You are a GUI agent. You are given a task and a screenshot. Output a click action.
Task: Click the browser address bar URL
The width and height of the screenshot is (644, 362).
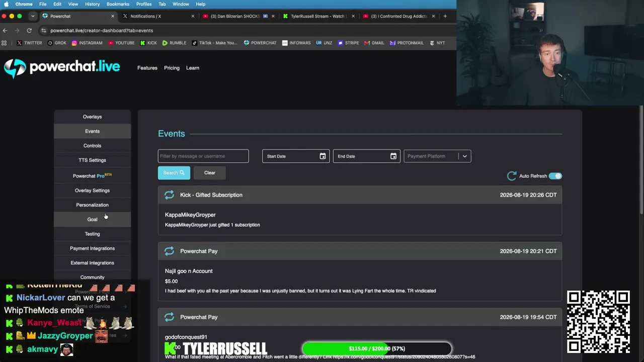click(102, 30)
